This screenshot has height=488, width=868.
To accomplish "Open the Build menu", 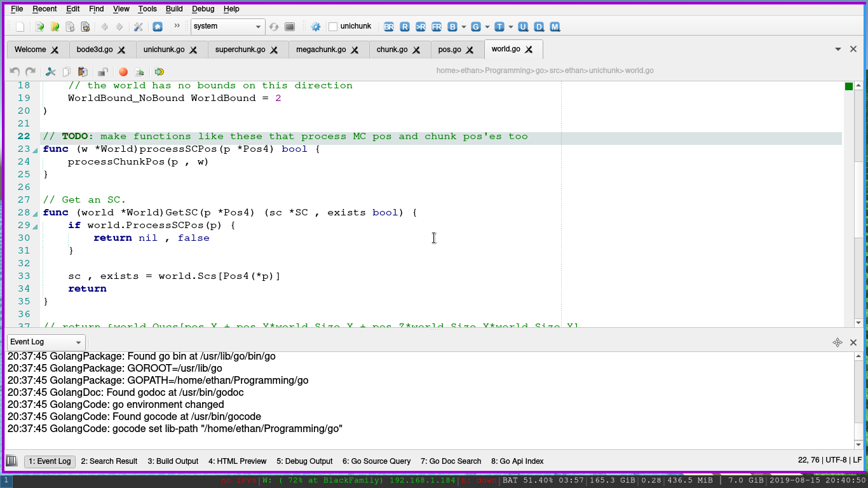I will (174, 9).
